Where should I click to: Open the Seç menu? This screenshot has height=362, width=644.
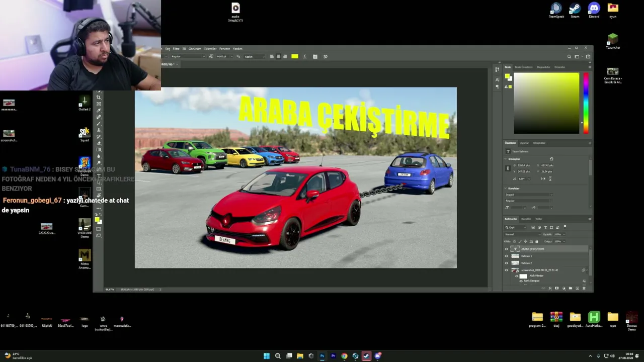tap(168, 49)
